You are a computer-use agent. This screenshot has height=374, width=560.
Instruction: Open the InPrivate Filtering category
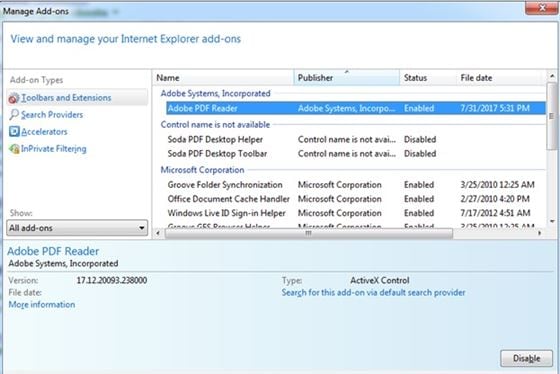point(54,149)
